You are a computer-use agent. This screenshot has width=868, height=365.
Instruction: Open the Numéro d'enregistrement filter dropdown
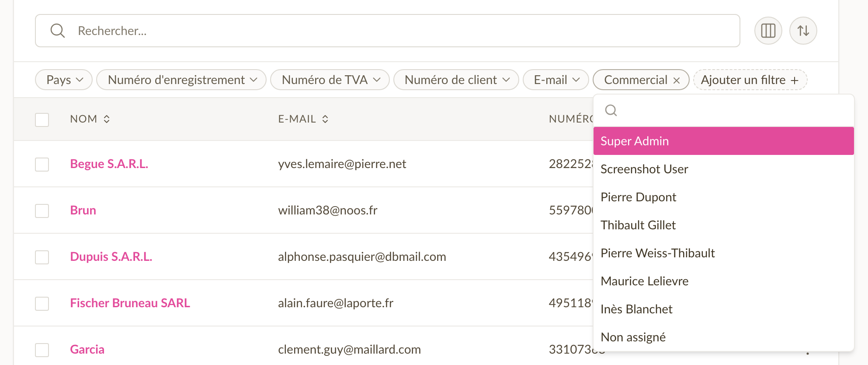[181, 80]
